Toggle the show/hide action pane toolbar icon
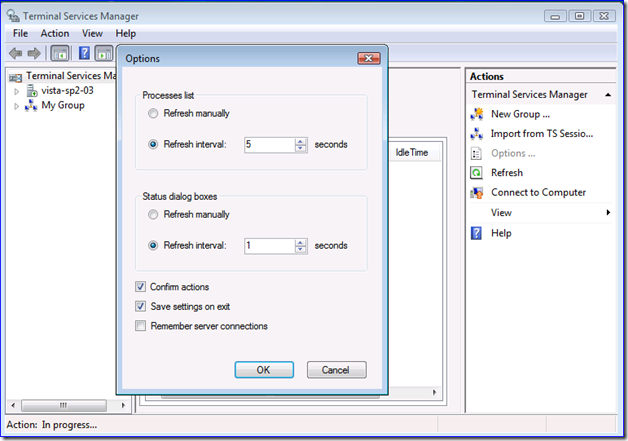The height and width of the screenshot is (441, 628). 104,53
